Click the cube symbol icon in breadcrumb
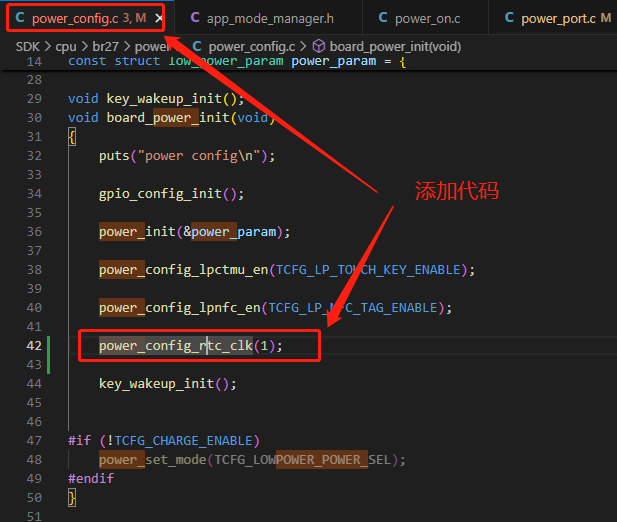Screen dimensions: 617x522 click(319, 46)
